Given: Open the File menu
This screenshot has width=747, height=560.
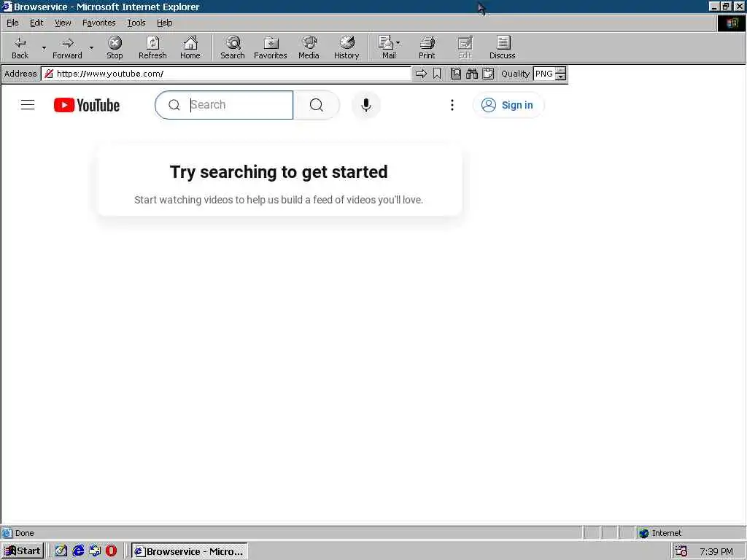Looking at the screenshot, I should [12, 23].
